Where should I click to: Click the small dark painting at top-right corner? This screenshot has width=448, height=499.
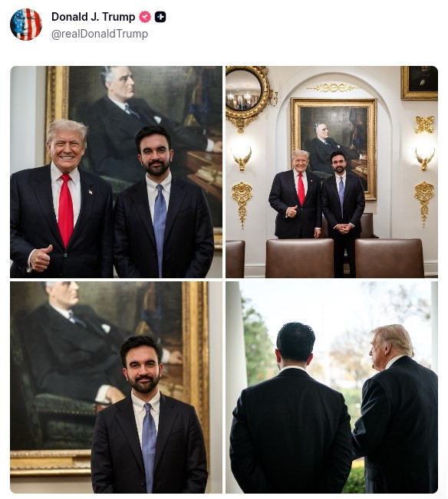420,83
